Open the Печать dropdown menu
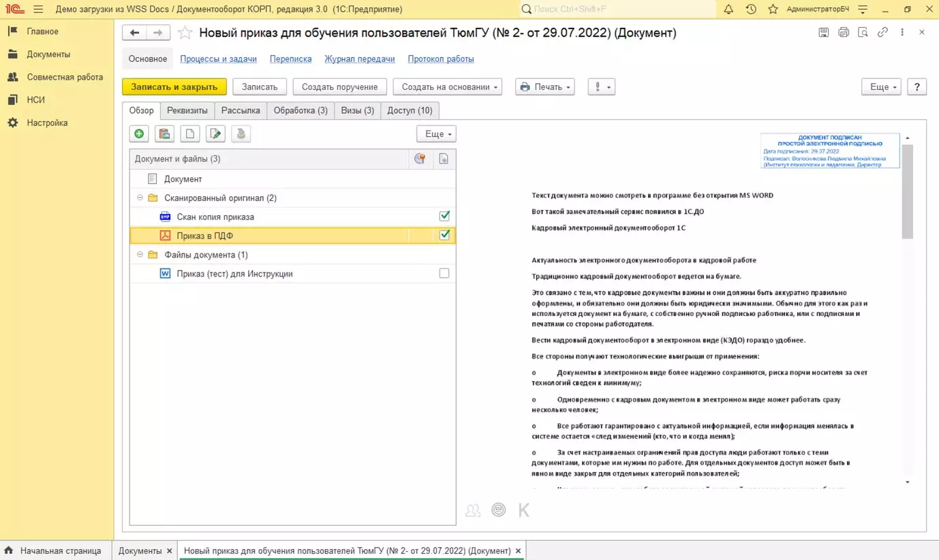 (544, 87)
